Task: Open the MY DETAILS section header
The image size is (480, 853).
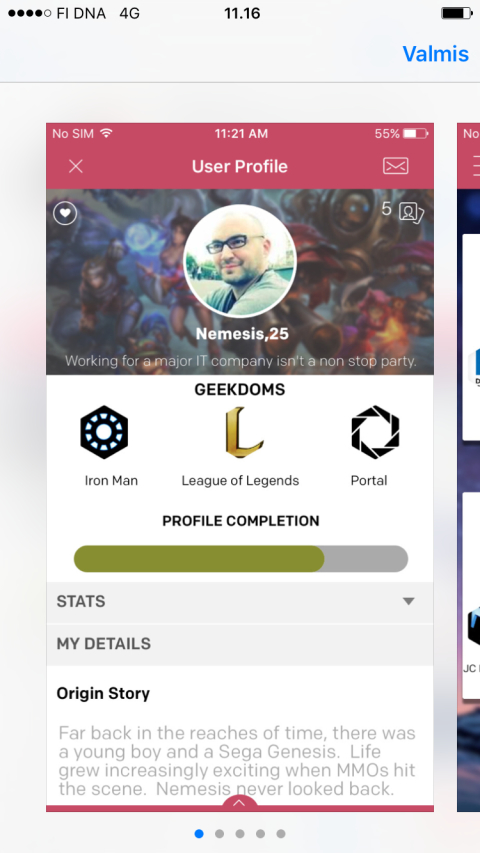Action: point(240,644)
